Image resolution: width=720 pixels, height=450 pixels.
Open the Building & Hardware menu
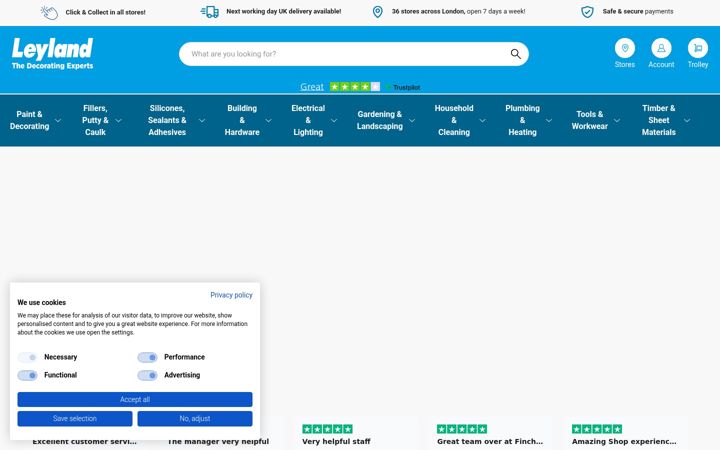(242, 120)
